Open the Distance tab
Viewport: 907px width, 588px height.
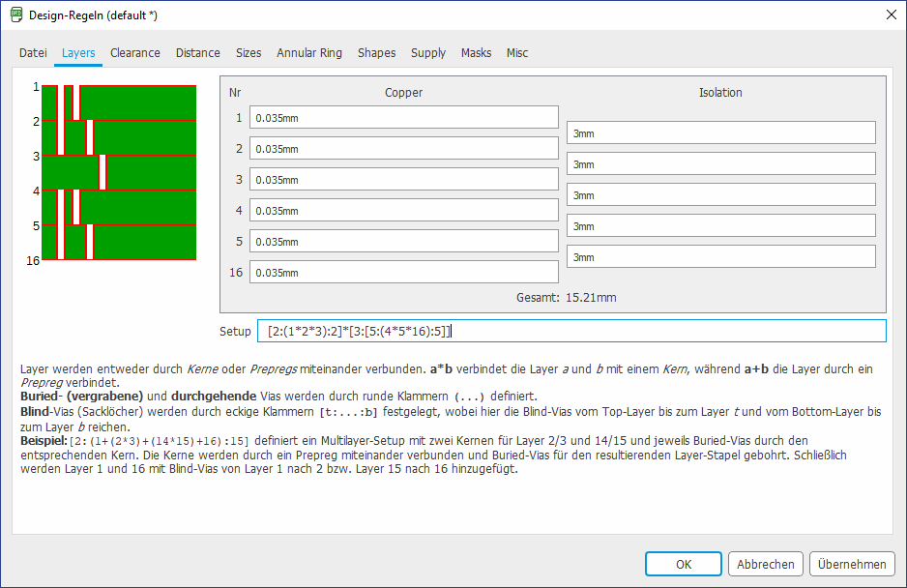pos(198,52)
